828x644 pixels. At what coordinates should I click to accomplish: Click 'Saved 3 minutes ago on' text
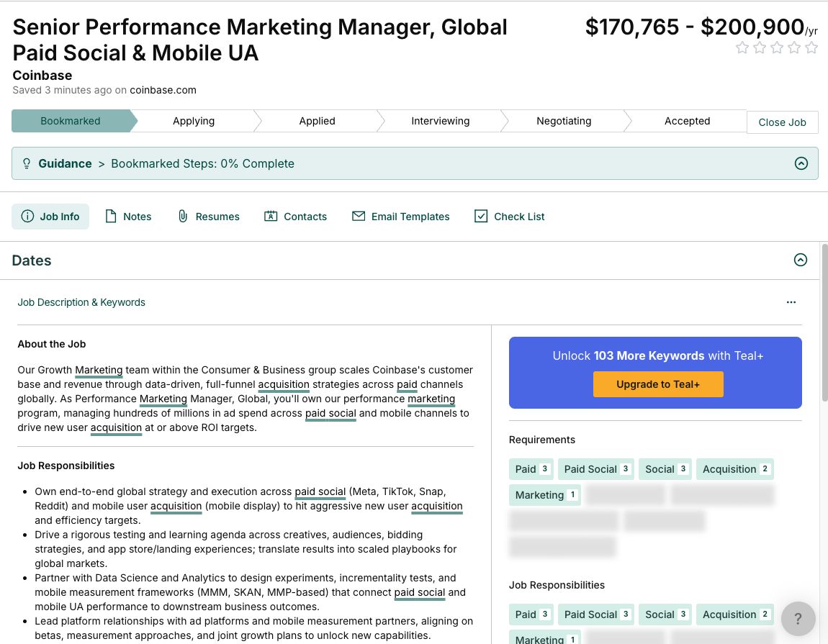pos(70,90)
